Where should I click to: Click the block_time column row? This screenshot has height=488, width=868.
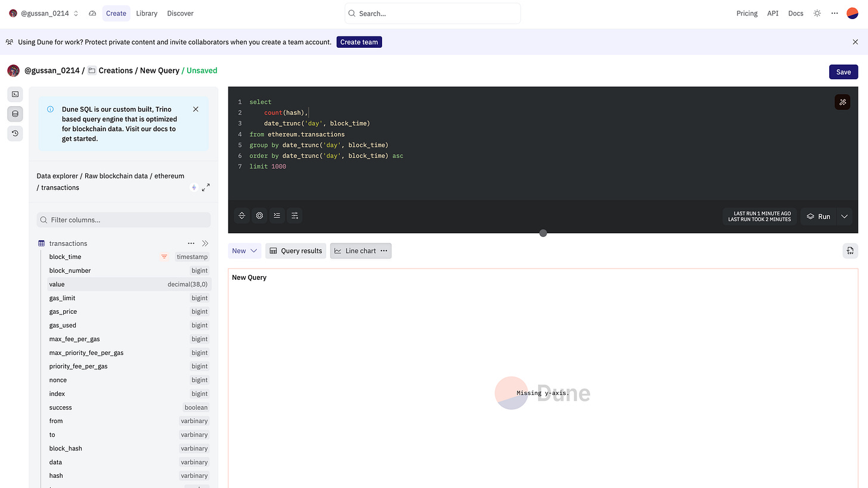[129, 257]
